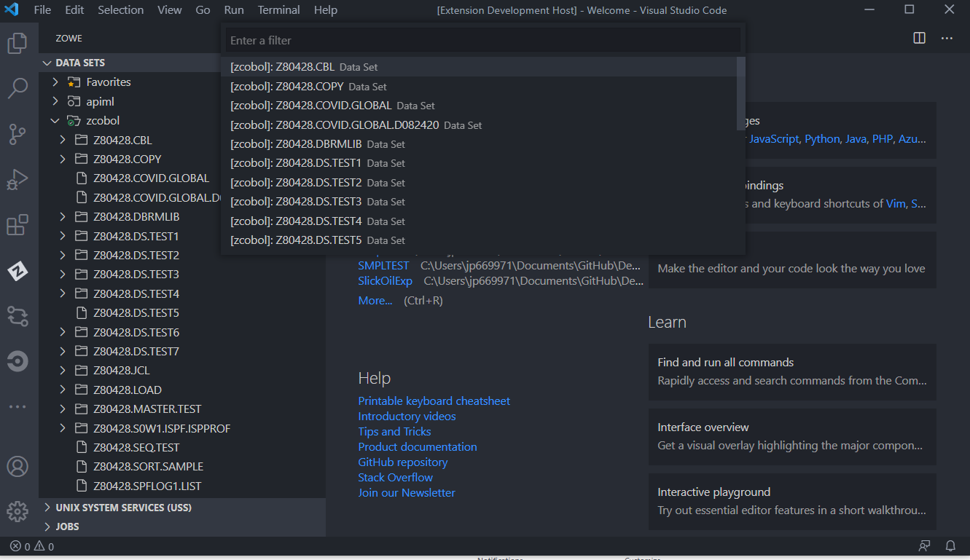Open the Run and Debug icon
Screen dimensions: 970x560
pos(17,179)
